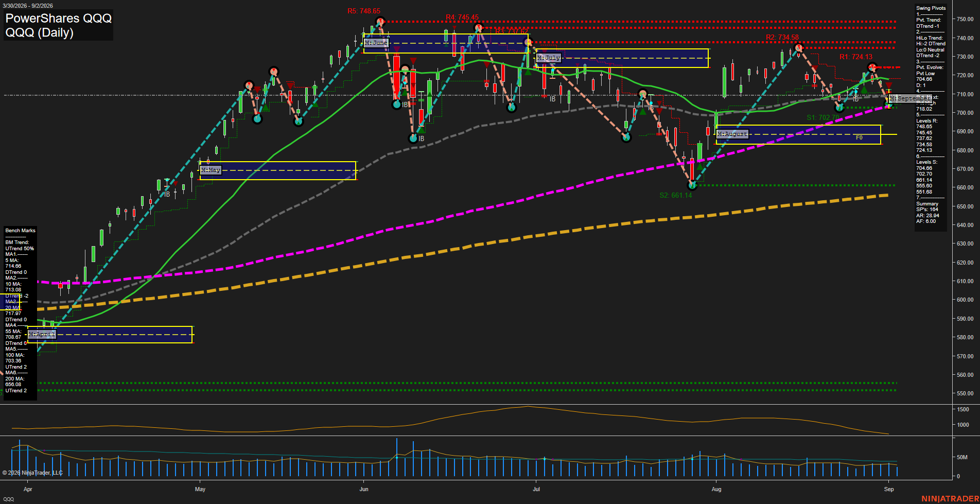Select the 714.66 five-day MA value
The image size is (980, 504).
click(x=13, y=267)
